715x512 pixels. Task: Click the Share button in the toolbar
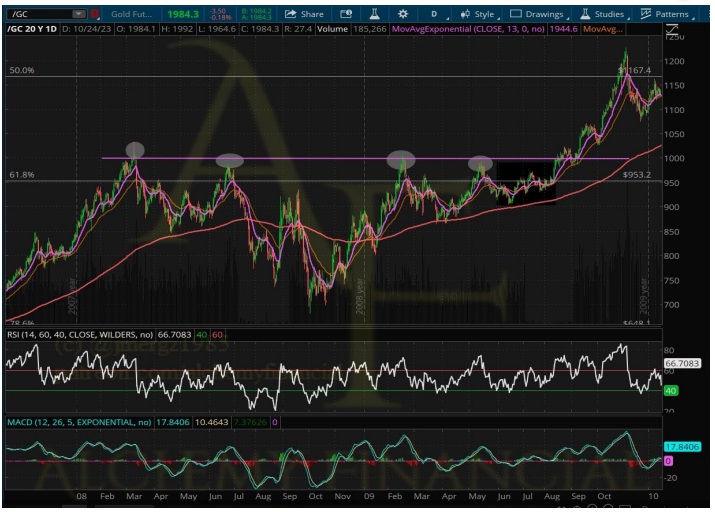[x=304, y=14]
